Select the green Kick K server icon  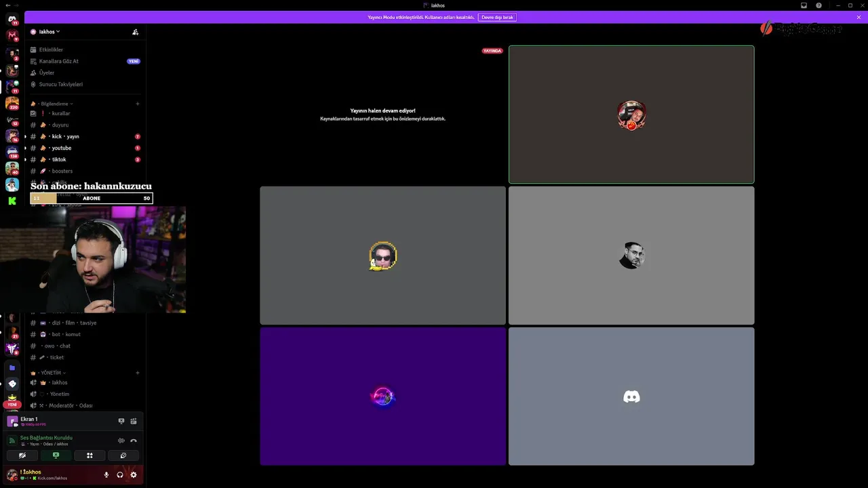(12, 201)
